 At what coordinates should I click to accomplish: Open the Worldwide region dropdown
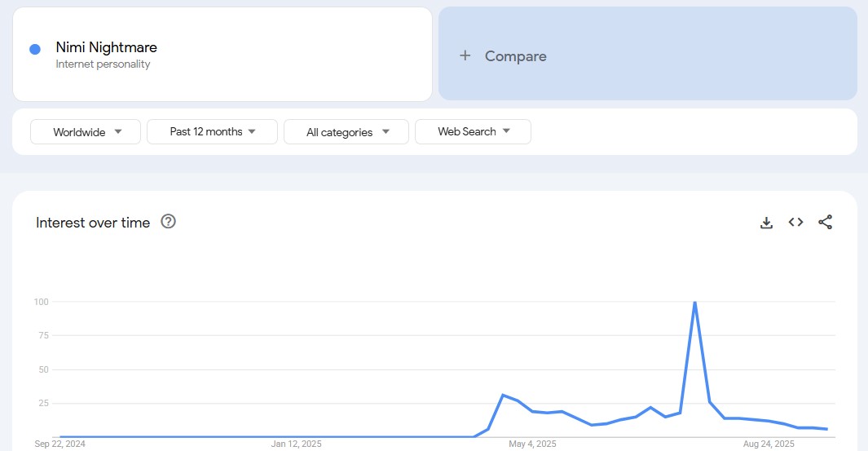(86, 131)
